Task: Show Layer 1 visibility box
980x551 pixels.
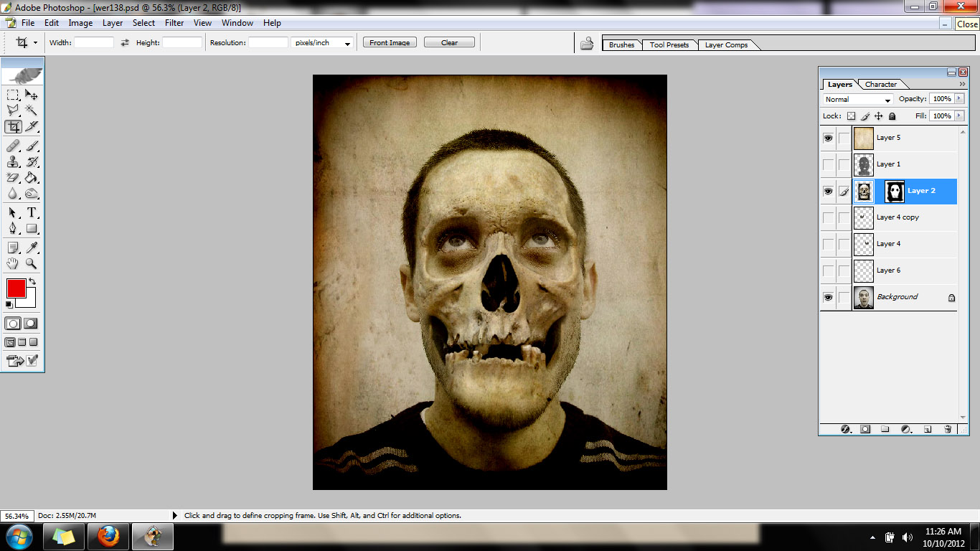Action: click(x=828, y=164)
